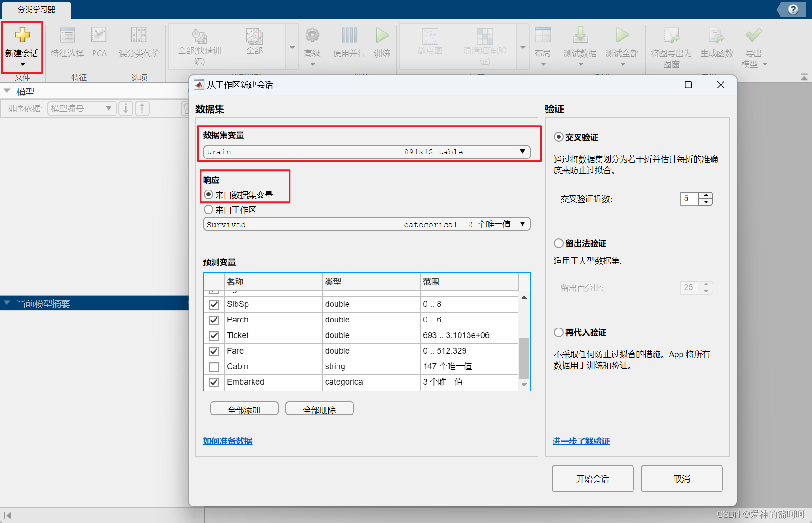Image resolution: width=812 pixels, height=523 pixels.
Task: Click the 生成函数 icon
Action: 717,35
